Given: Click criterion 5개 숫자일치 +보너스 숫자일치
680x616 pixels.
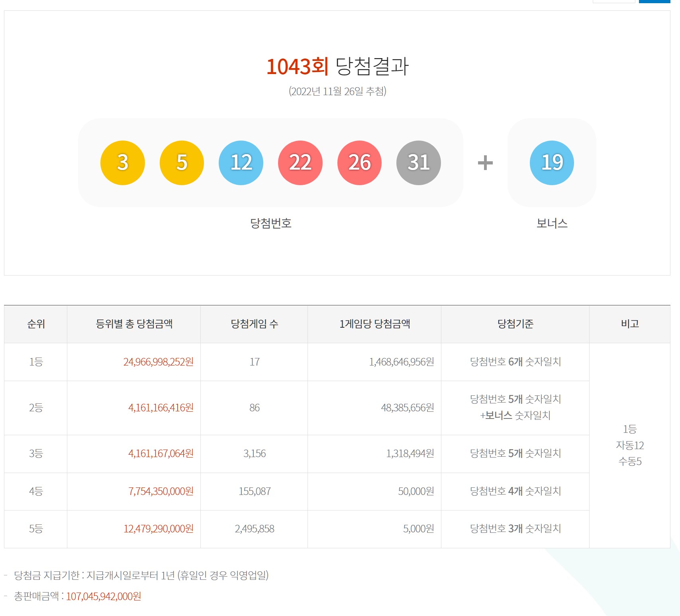Looking at the screenshot, I should (x=515, y=407).
